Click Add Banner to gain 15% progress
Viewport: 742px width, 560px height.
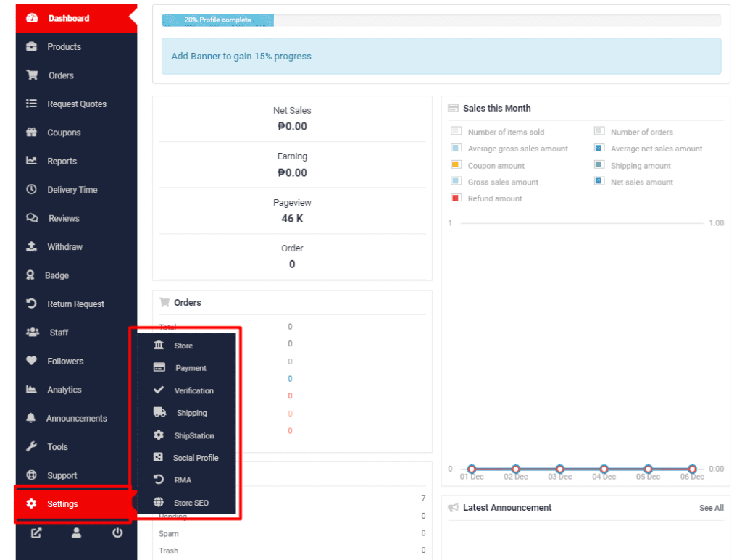click(x=241, y=57)
